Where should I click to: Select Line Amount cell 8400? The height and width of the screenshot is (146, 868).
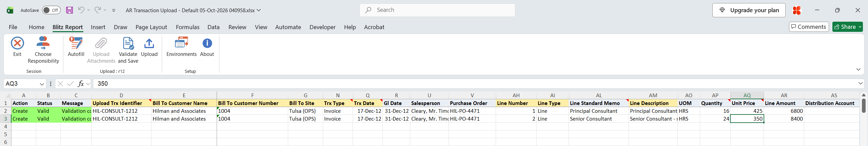(x=784, y=119)
